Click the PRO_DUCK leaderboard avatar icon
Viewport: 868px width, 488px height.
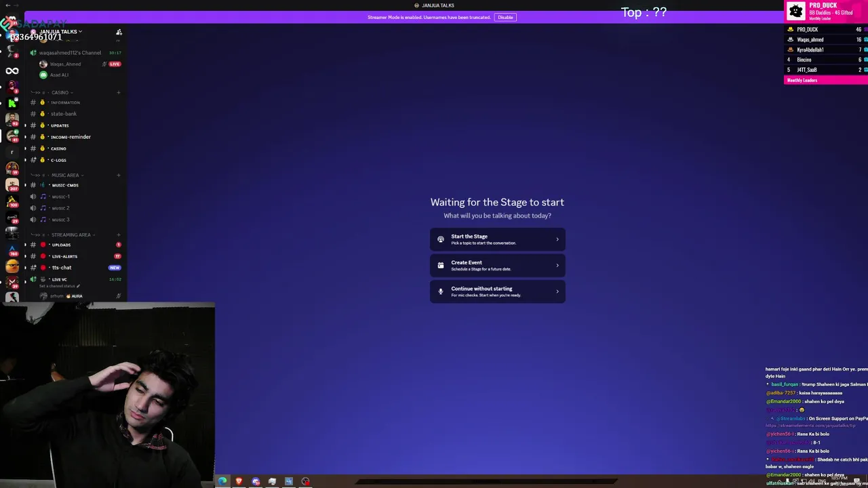(796, 11)
